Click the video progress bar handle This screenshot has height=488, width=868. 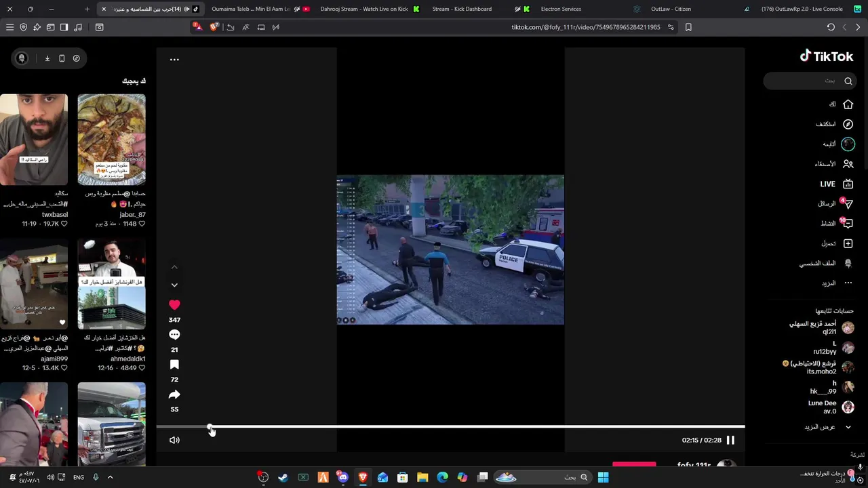210,427
